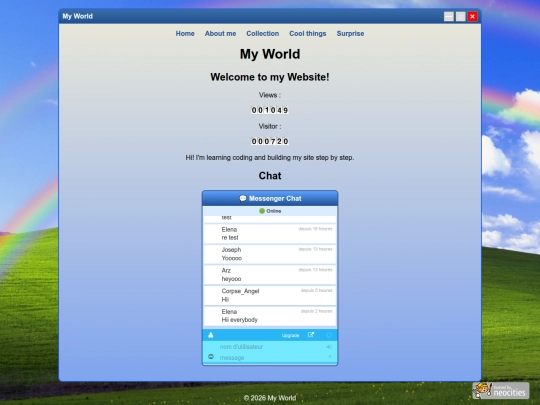The height and width of the screenshot is (405, 540).
Task: Click the hosted by neocities badge
Action: pos(500,391)
